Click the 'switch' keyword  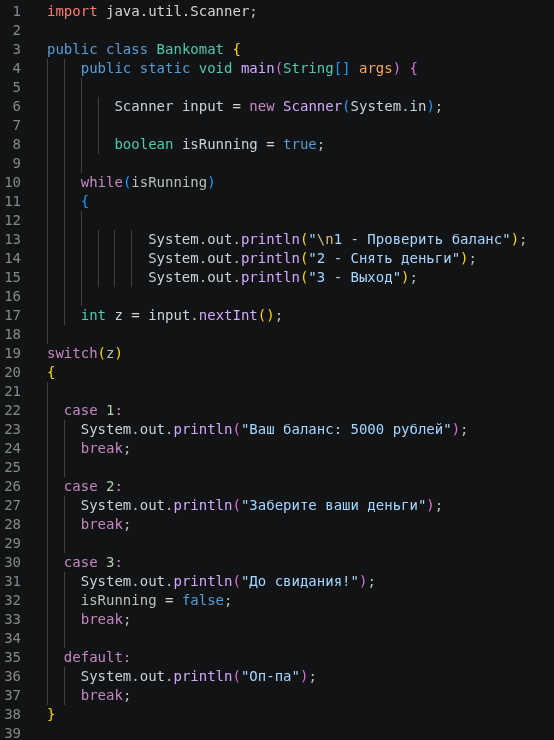coord(72,353)
